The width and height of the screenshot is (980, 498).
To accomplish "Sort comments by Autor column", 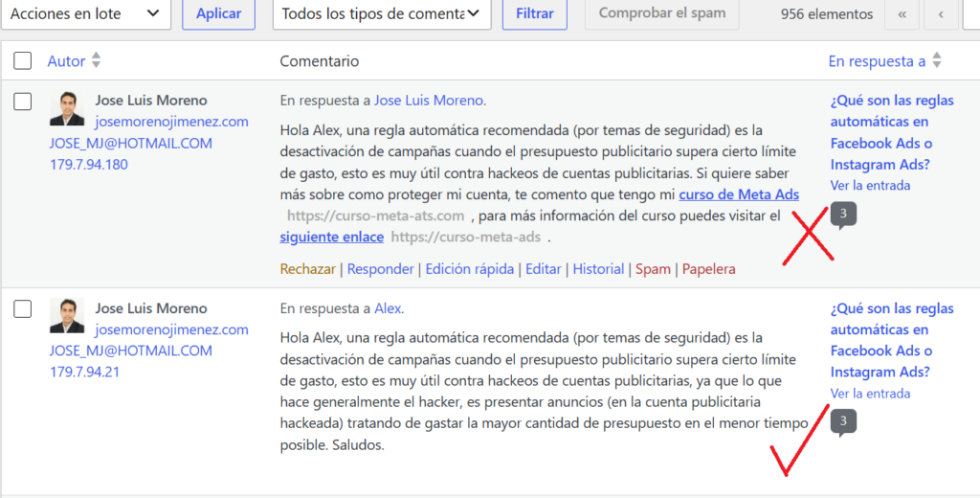I will click(66, 61).
